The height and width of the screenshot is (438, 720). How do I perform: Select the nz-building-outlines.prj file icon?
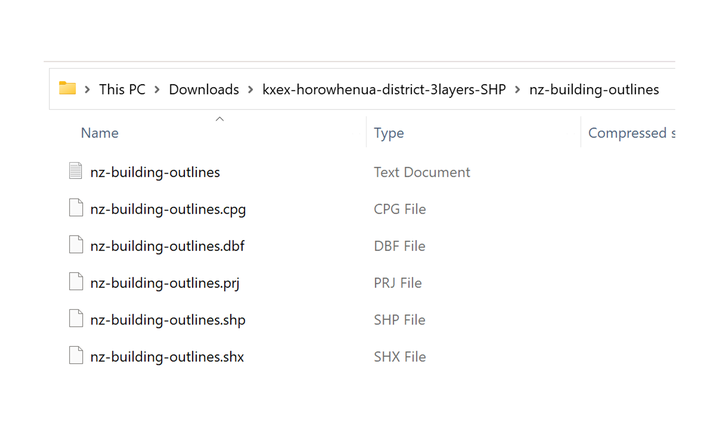coord(76,281)
